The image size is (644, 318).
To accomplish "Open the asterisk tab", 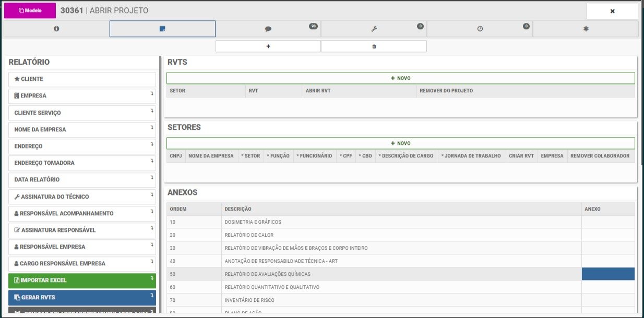I will coord(586,29).
